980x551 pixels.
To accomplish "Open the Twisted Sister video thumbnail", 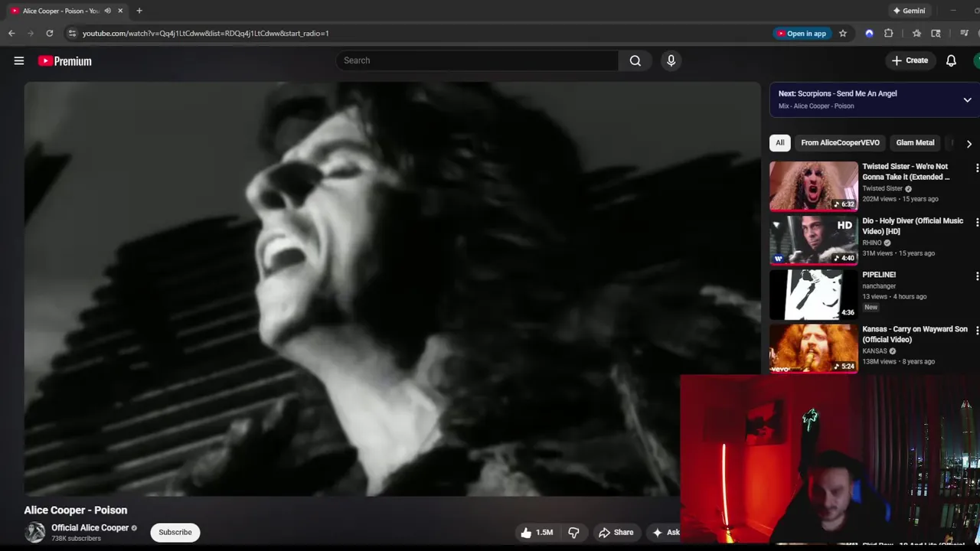I will [814, 186].
